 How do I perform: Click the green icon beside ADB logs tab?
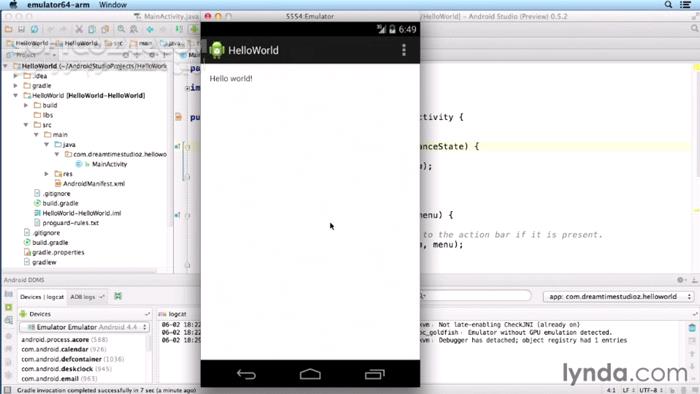point(118,296)
